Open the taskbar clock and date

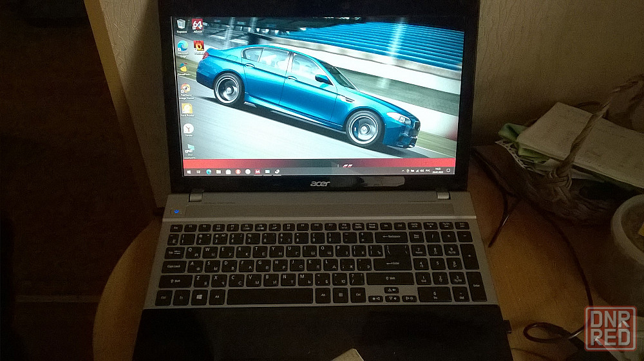pyautogui.click(x=438, y=171)
